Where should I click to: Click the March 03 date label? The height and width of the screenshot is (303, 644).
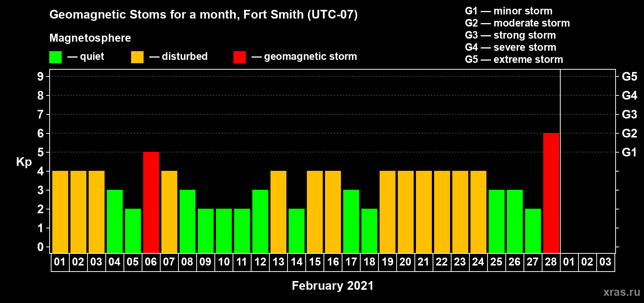pos(605,262)
